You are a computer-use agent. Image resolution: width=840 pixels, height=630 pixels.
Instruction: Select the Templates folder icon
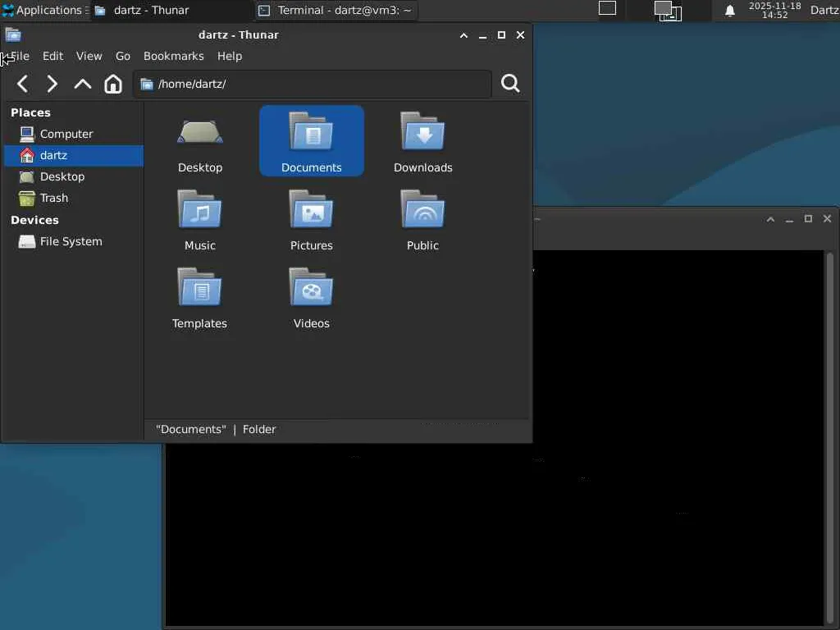pyautogui.click(x=200, y=287)
